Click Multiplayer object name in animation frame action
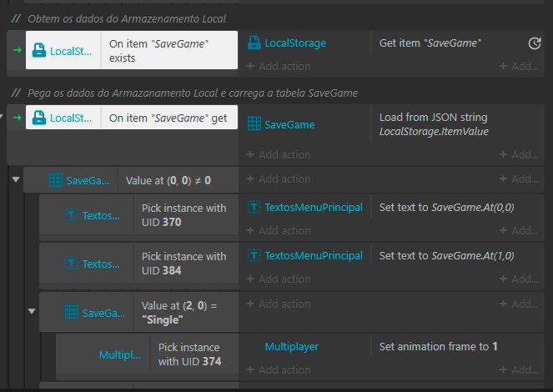 291,346
